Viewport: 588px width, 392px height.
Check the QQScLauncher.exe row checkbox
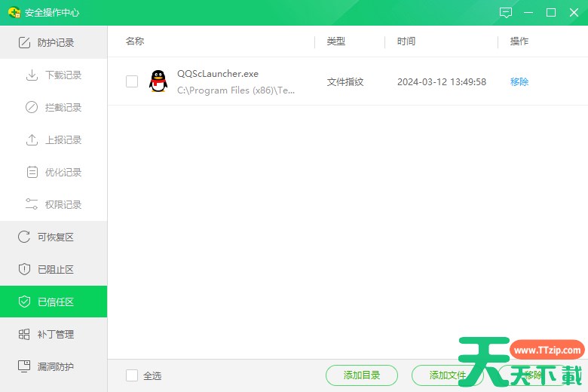[132, 81]
